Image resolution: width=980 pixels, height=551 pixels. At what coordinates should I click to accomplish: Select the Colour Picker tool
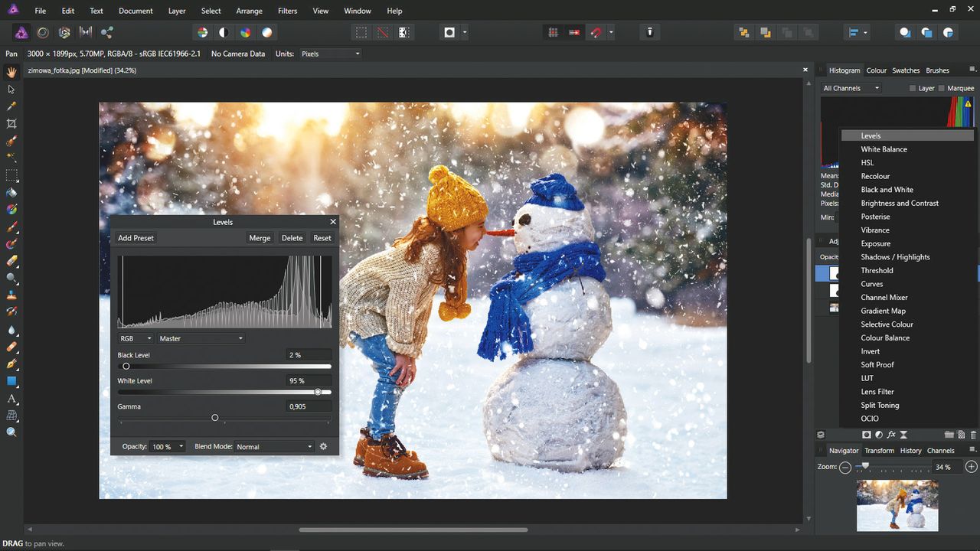[11, 106]
